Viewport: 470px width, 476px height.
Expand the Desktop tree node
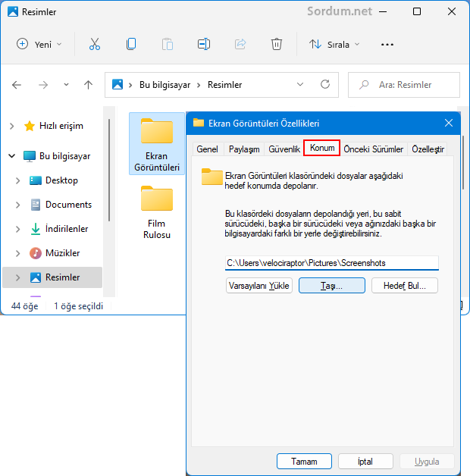(18, 180)
